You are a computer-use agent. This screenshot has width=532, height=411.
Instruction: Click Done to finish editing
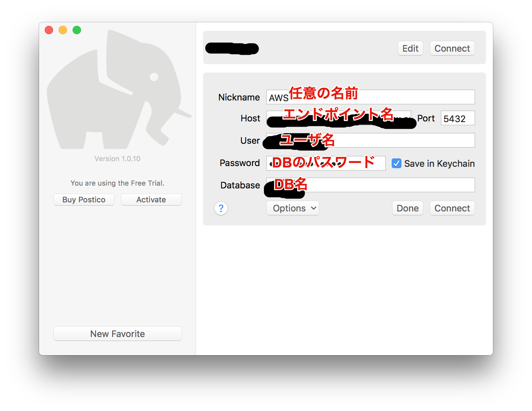point(408,208)
